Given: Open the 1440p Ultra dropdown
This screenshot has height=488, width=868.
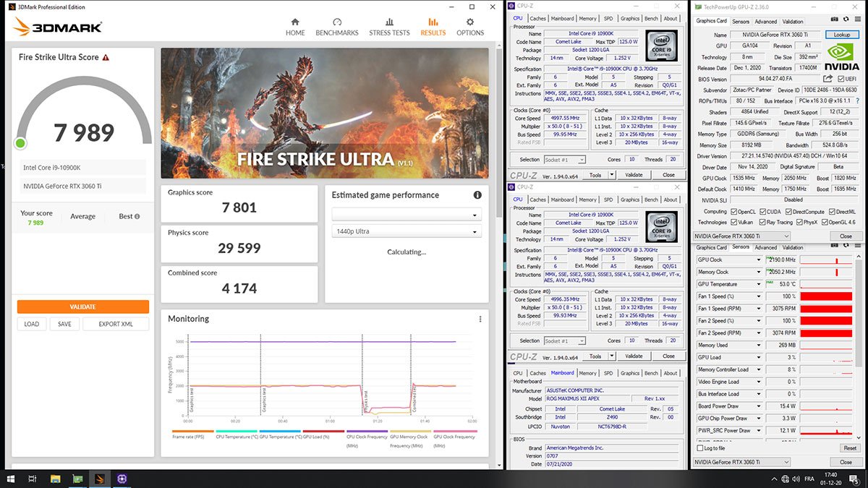Looking at the screenshot, I should point(407,231).
